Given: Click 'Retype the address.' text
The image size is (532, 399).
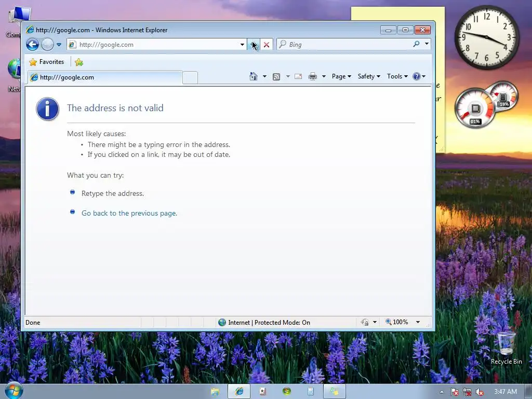Looking at the screenshot, I should click(x=113, y=193).
